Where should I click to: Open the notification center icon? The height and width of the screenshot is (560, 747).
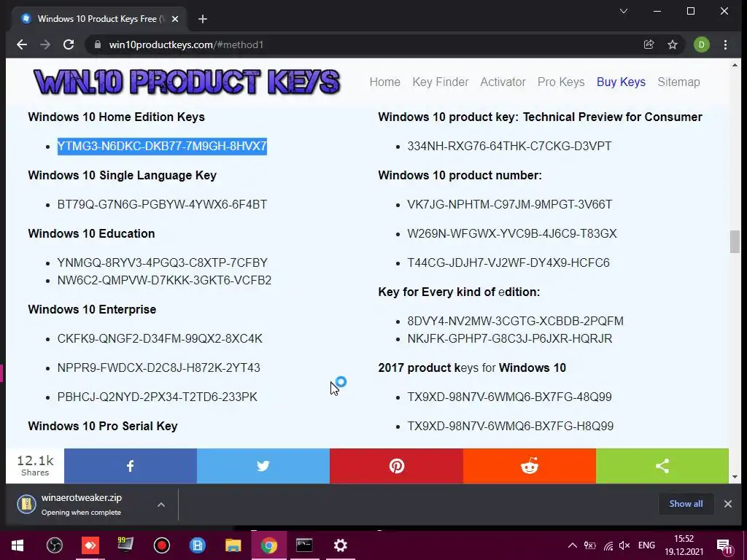[x=724, y=545]
